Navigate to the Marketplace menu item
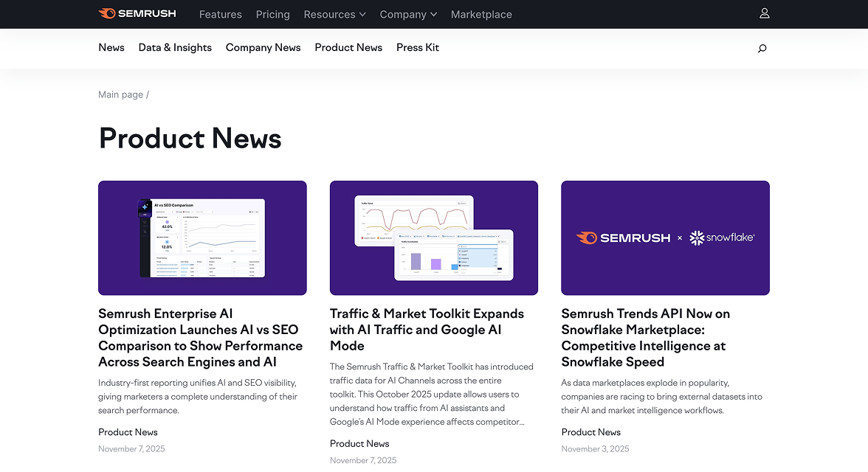Image resolution: width=868 pixels, height=472 pixels. [x=481, y=14]
